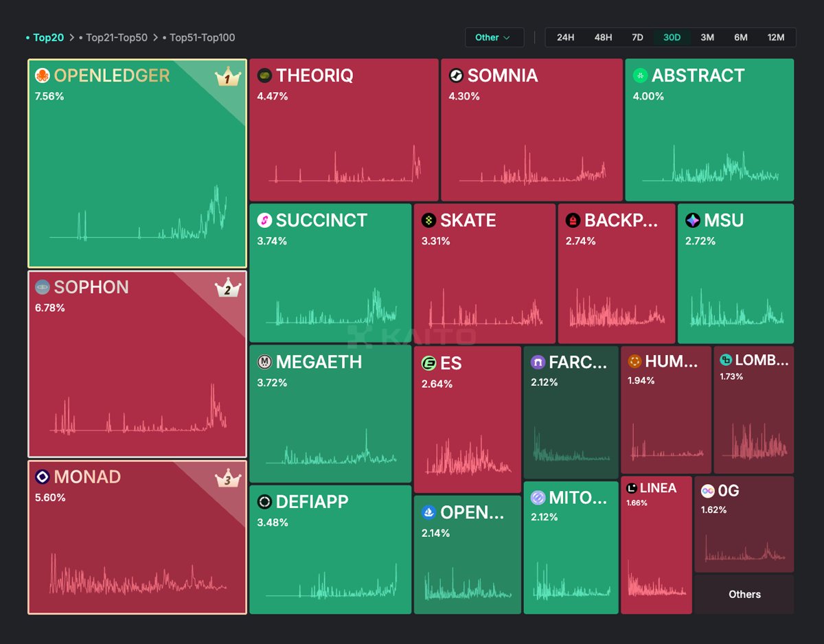Click the Sophon sparkline chart

point(138,409)
